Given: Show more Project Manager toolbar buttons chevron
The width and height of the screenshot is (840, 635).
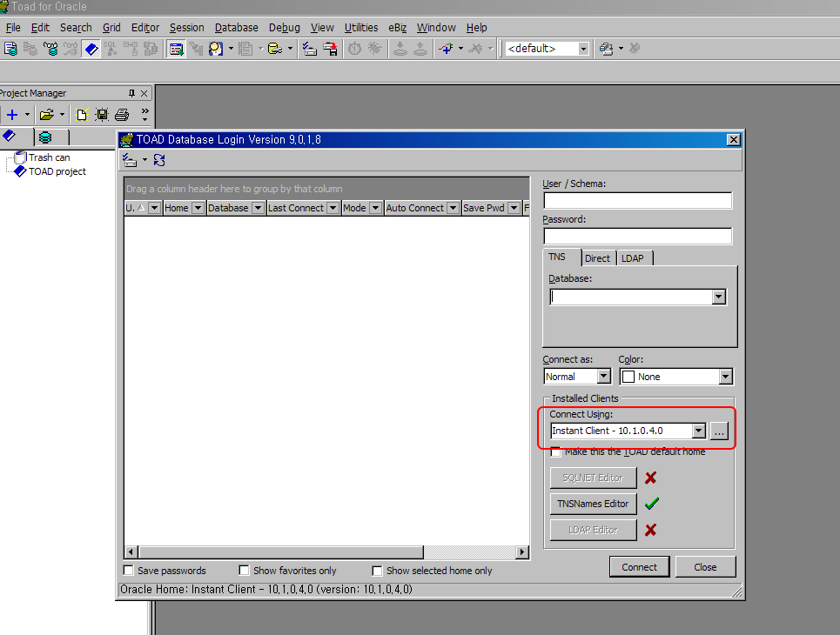Looking at the screenshot, I should pos(144,115).
